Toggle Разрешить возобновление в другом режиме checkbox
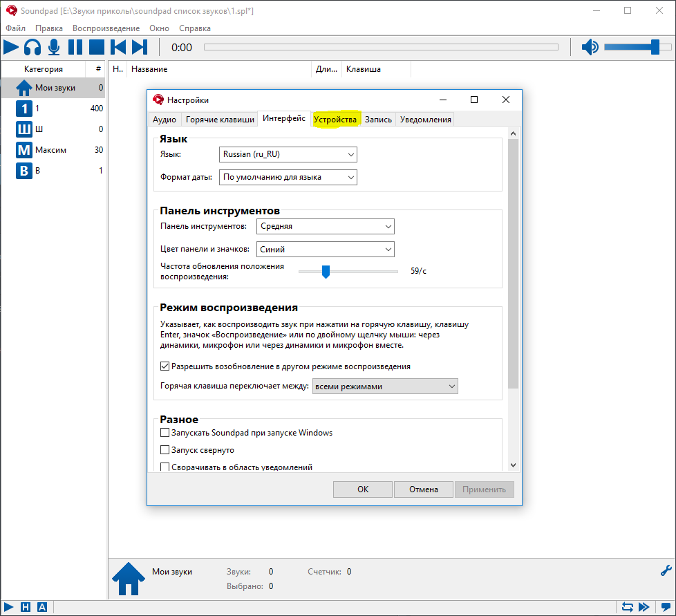 [x=165, y=366]
